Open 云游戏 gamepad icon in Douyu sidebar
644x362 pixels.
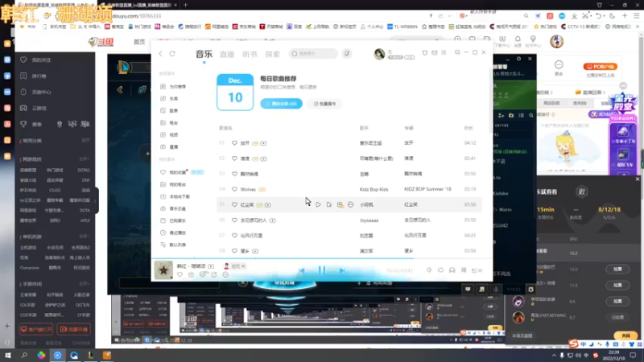pos(23,108)
